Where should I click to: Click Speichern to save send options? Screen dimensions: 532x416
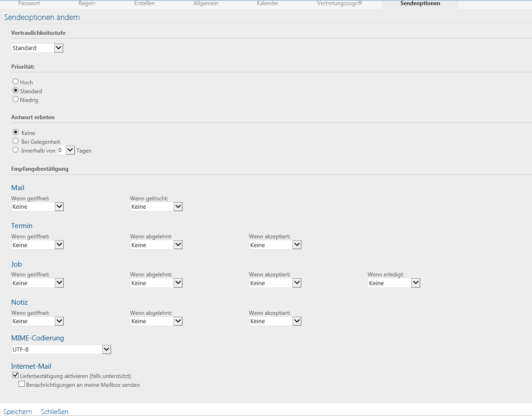[x=17, y=411]
